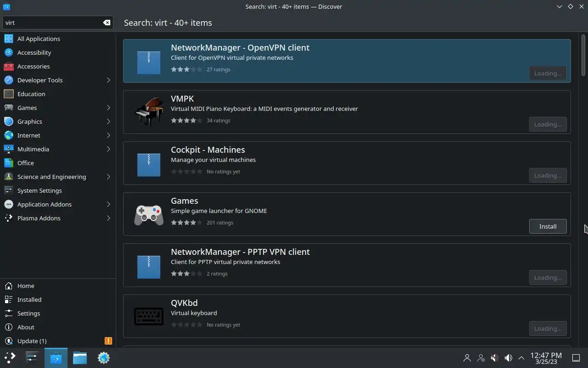Click the muted microphone tray icon
Image resolution: width=588 pixels, height=368 pixels.
[x=494, y=358]
